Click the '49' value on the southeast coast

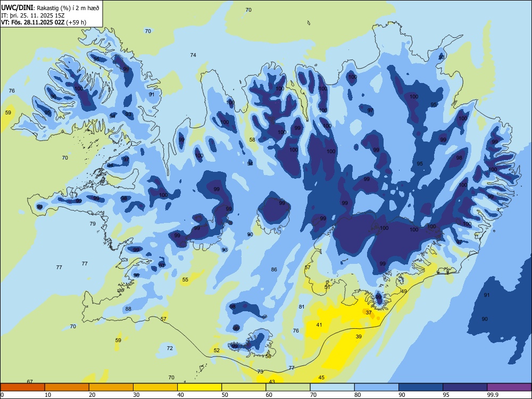point(404,291)
